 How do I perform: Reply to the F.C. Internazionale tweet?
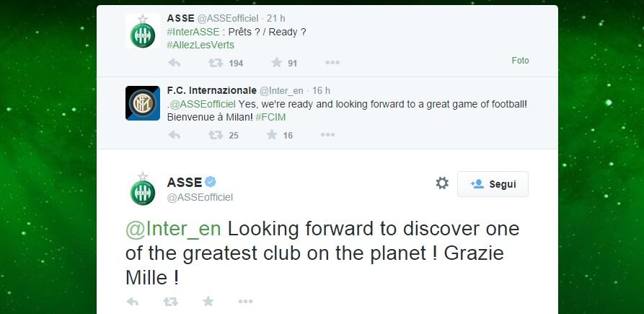(x=175, y=135)
